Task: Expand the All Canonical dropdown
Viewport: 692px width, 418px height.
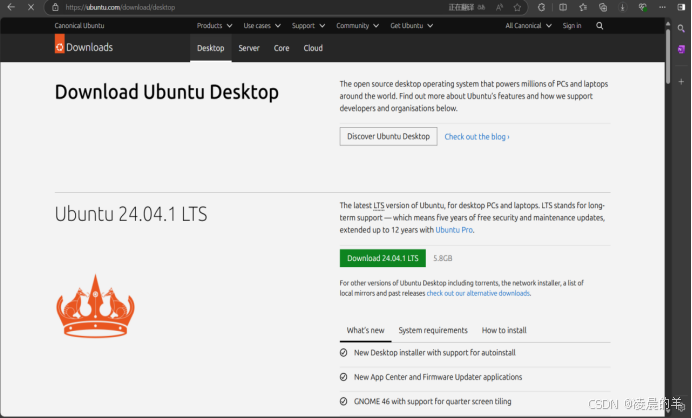Action: [x=528, y=26]
